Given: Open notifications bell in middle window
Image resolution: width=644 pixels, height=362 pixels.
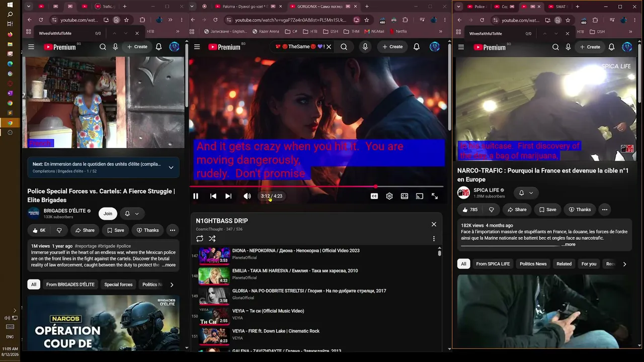Looking at the screenshot, I should coord(417,47).
